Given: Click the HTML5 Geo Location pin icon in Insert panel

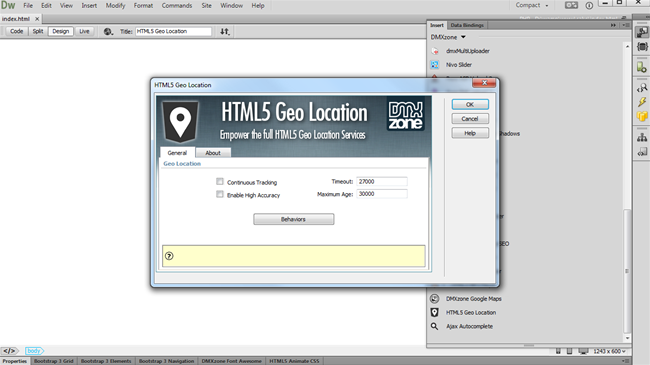Looking at the screenshot, I should point(434,312).
